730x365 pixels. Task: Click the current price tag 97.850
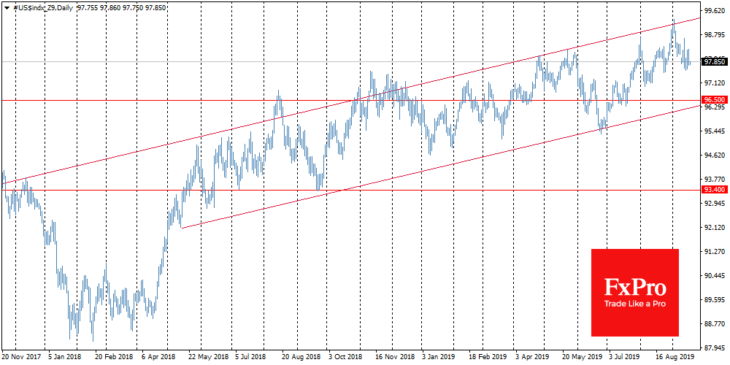pyautogui.click(x=715, y=61)
